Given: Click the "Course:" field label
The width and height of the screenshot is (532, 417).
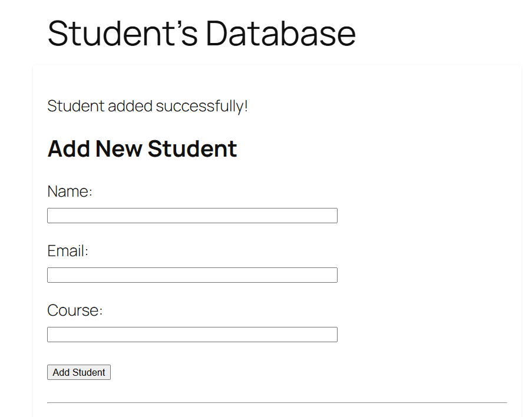Looking at the screenshot, I should point(75,311).
